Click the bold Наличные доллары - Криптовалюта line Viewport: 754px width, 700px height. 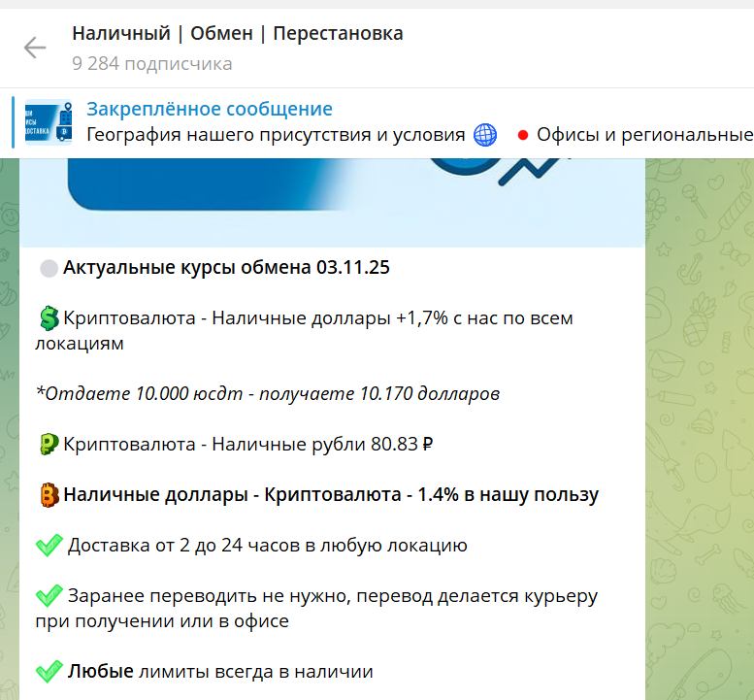pyautogui.click(x=331, y=495)
